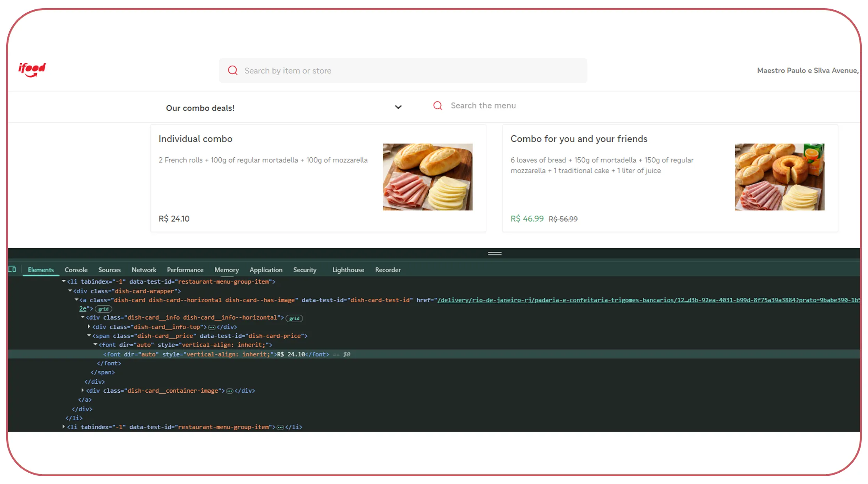Screen dimensions: 868x484
Task: Click the ellipsis badge in dish-card__info-top row
Action: coord(212,327)
